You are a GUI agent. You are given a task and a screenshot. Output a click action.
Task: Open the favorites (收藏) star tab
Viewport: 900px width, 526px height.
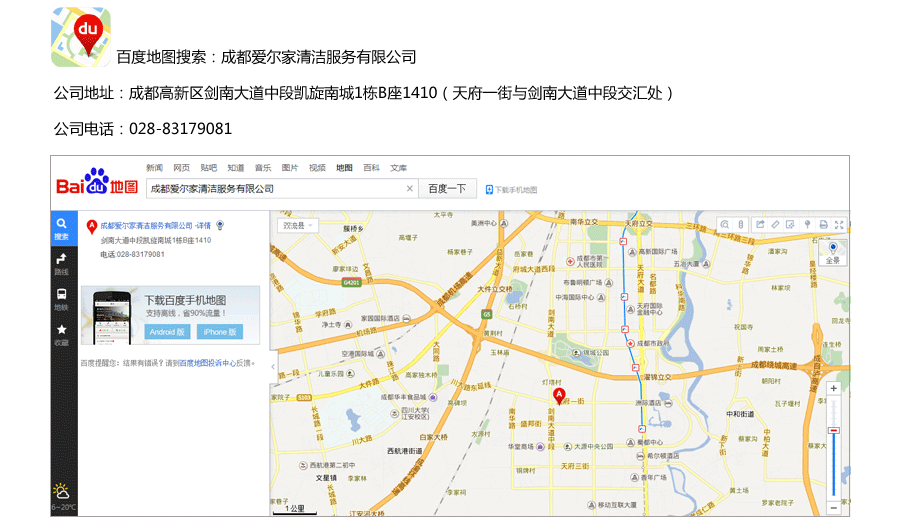pos(61,335)
